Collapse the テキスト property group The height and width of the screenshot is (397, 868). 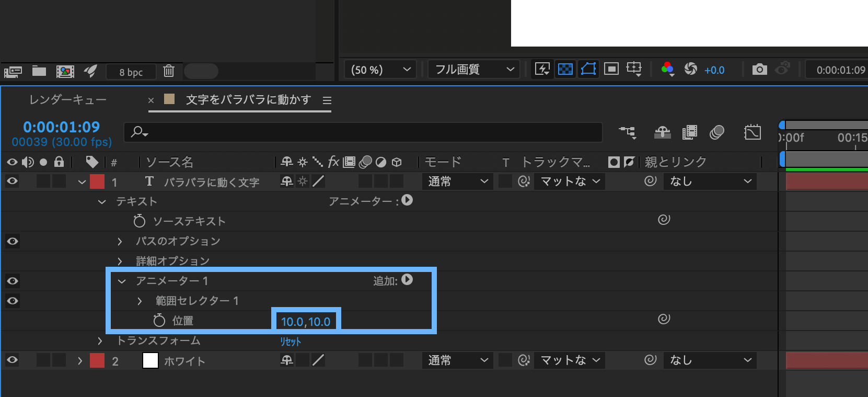pyautogui.click(x=102, y=202)
